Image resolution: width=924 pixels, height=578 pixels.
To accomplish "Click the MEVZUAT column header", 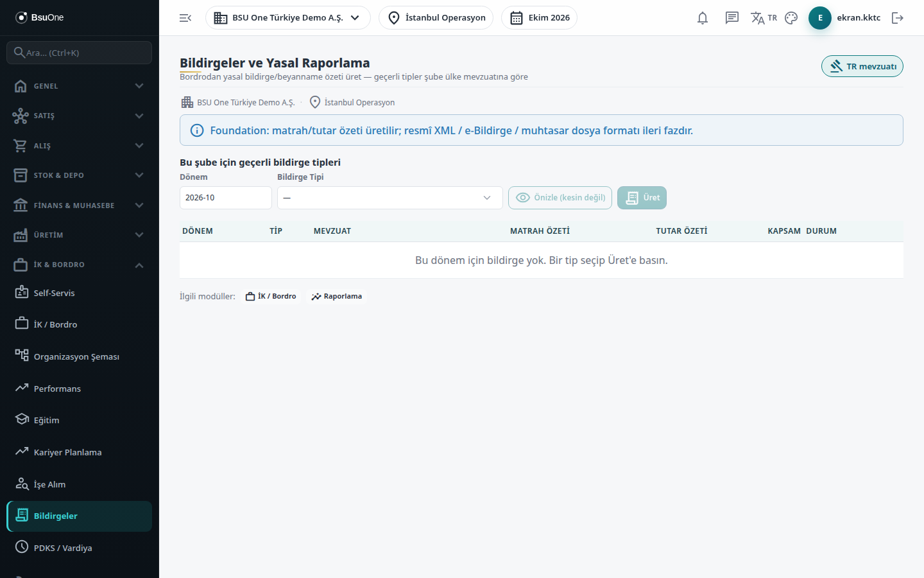I will [332, 231].
